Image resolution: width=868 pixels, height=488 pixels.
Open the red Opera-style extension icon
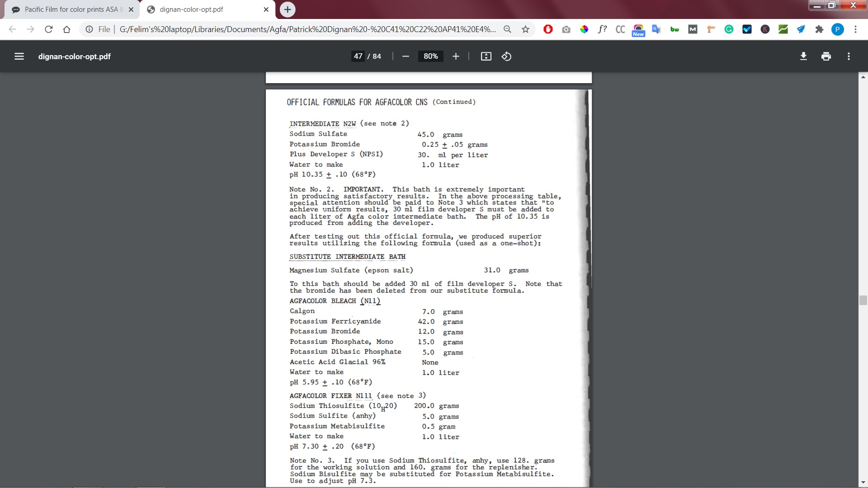coord(548,29)
